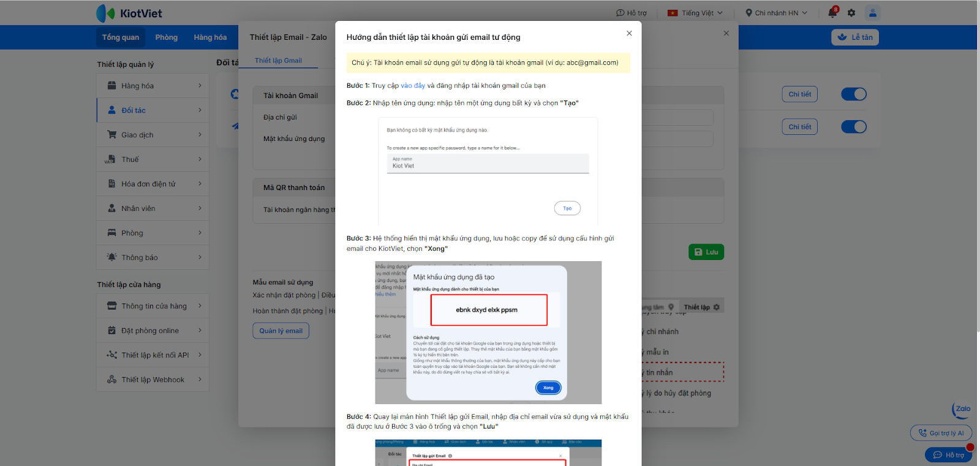Click the Bước 2 app name screenshot

[x=488, y=171]
